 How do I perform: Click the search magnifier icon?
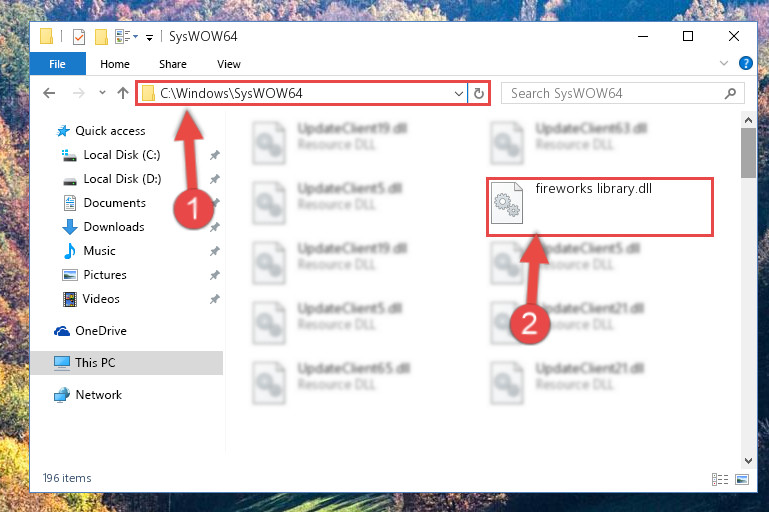[730, 93]
